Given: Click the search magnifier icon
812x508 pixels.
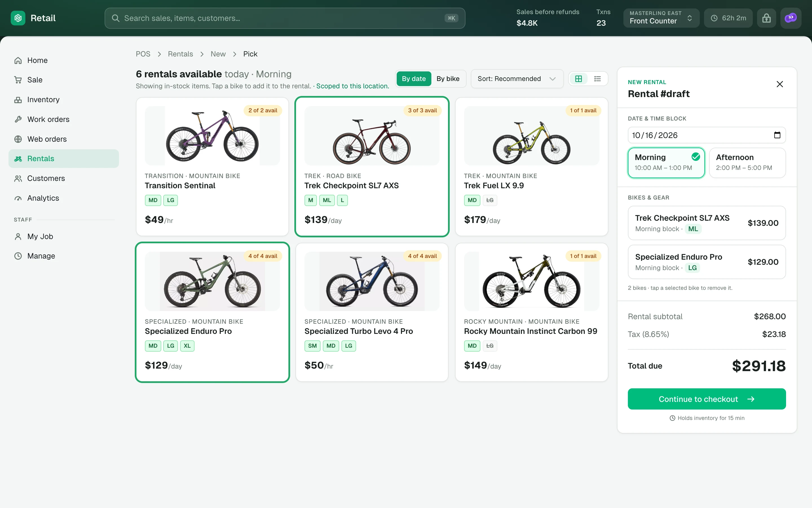Looking at the screenshot, I should (x=115, y=18).
